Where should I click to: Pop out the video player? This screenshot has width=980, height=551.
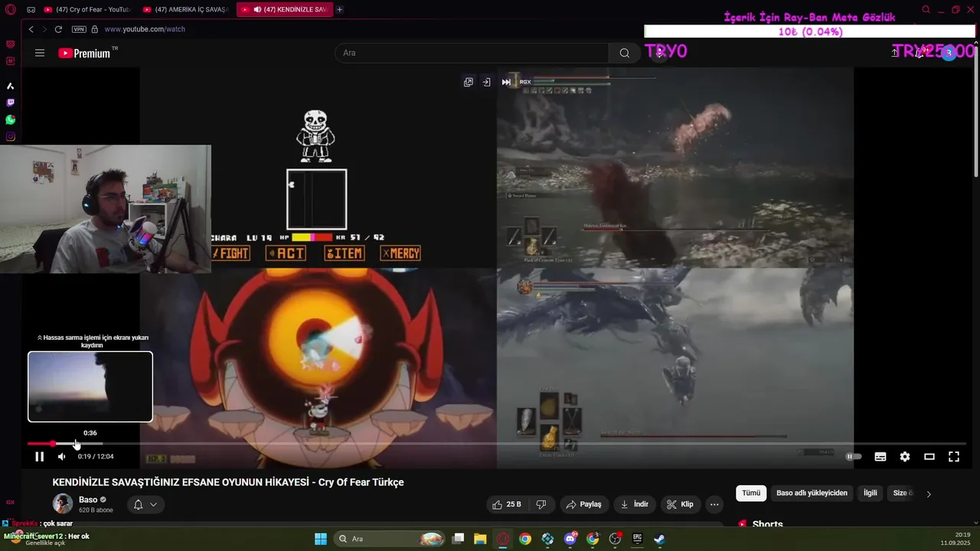[469, 82]
